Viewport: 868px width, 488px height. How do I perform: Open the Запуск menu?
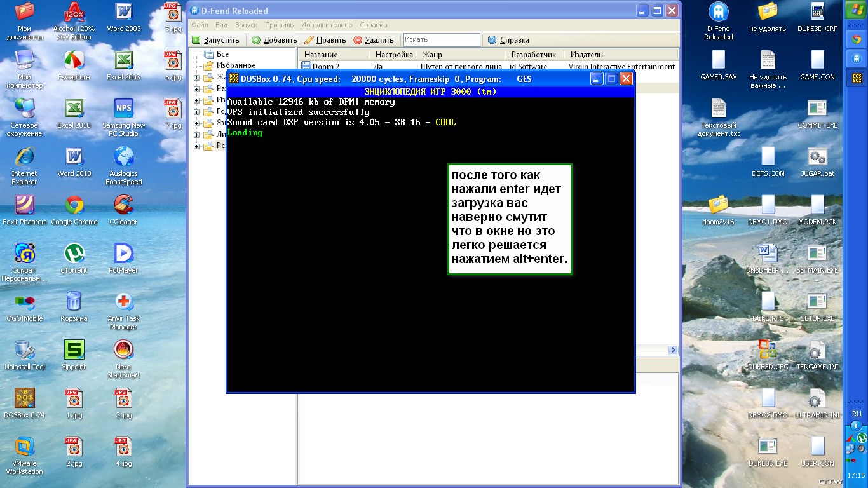tap(246, 25)
